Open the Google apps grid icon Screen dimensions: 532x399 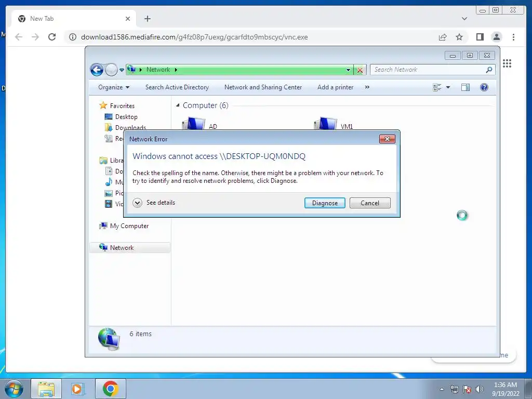[507, 63]
